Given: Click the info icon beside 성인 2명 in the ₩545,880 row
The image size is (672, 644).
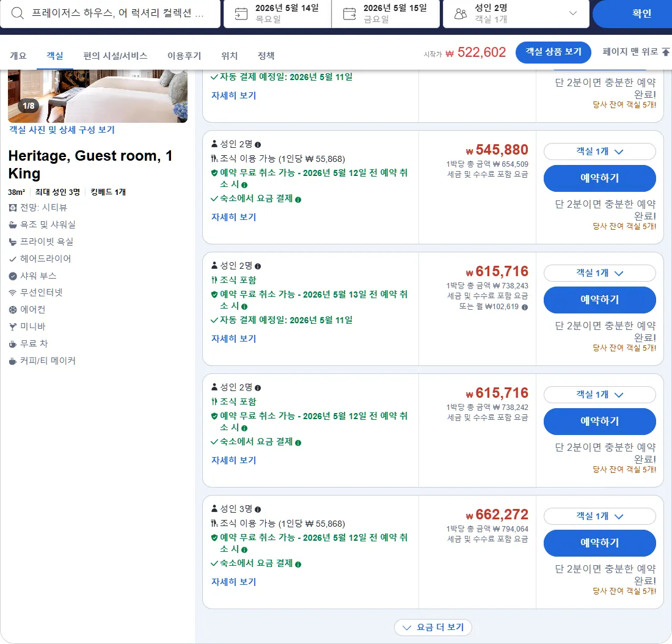Looking at the screenshot, I should (258, 145).
